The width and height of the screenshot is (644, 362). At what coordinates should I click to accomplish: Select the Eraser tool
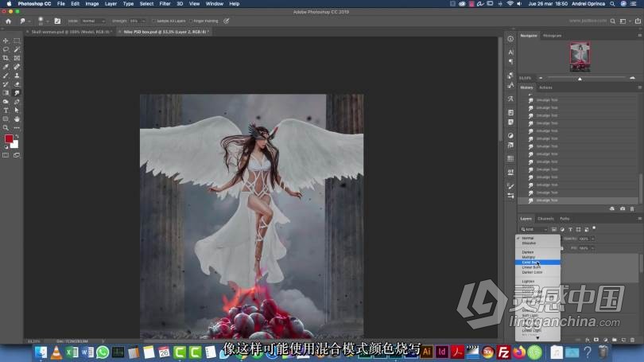[x=17, y=84]
